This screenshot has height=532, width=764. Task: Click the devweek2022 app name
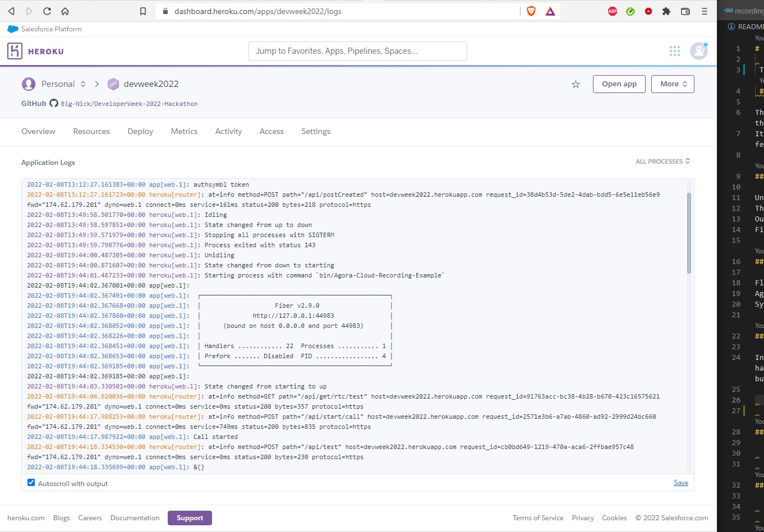click(x=151, y=84)
